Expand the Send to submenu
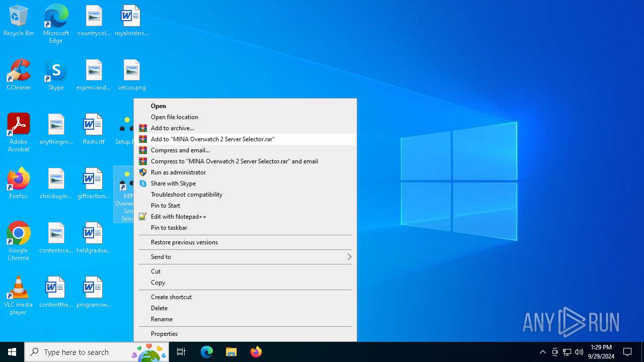The width and height of the screenshot is (644, 362). [245, 257]
